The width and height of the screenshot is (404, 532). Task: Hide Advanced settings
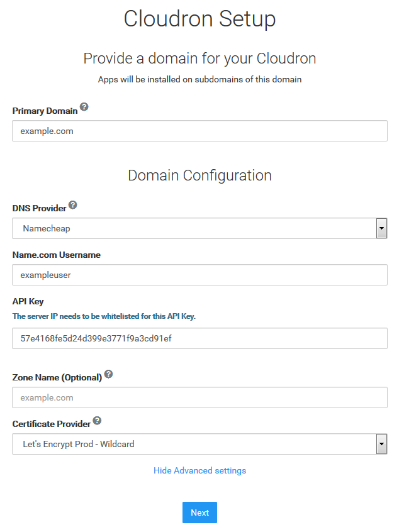tap(199, 470)
